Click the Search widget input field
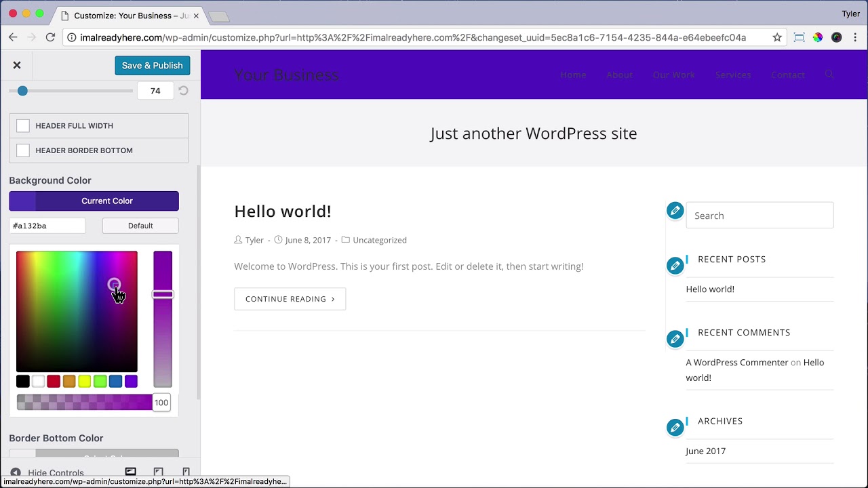This screenshot has height=488, width=868. pyautogui.click(x=759, y=216)
